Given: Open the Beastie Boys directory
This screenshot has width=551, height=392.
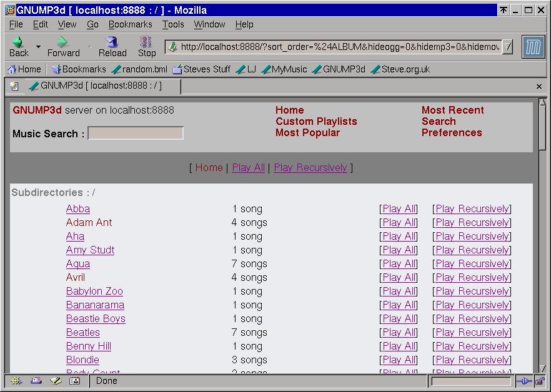Looking at the screenshot, I should (x=96, y=318).
